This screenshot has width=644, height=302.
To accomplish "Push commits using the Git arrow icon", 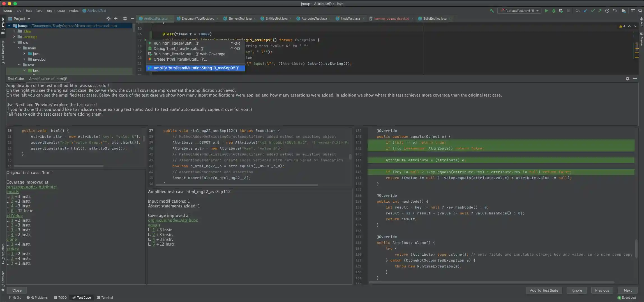I will coord(600,10).
